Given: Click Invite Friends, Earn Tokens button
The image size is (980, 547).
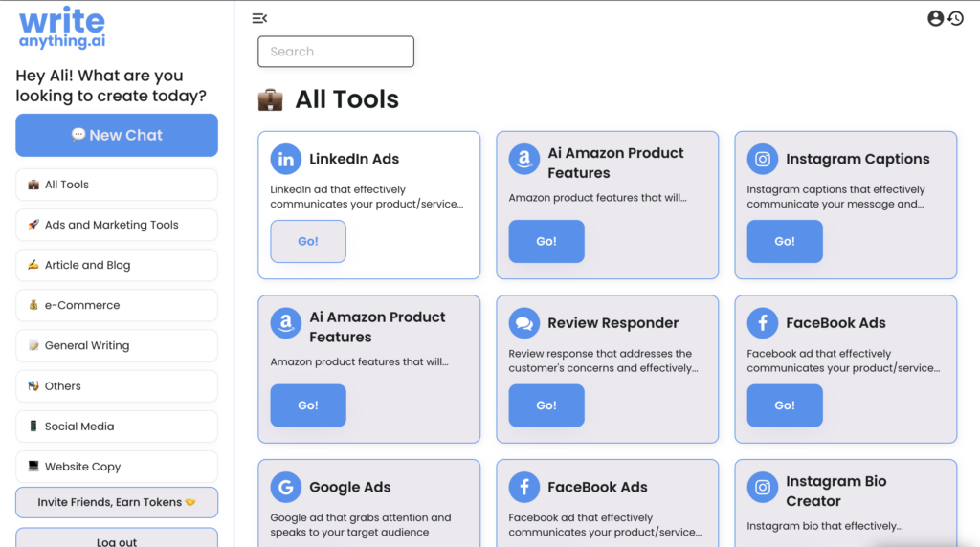Looking at the screenshot, I should 117,502.
